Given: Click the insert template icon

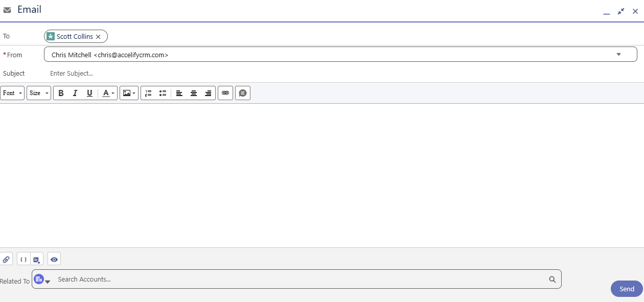Looking at the screenshot, I should [x=37, y=259].
